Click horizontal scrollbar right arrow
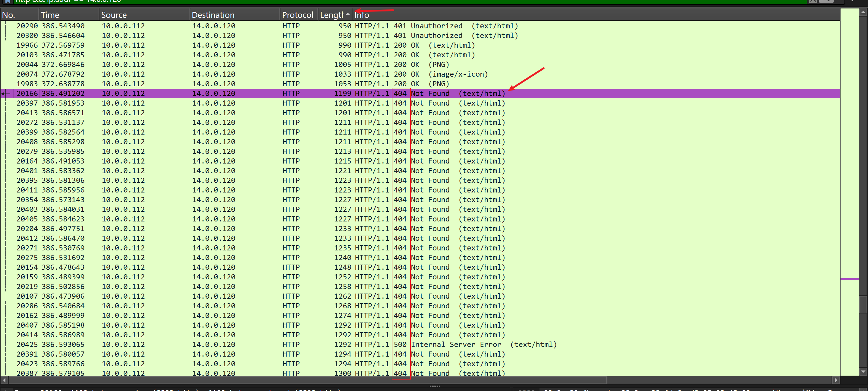 click(x=836, y=380)
